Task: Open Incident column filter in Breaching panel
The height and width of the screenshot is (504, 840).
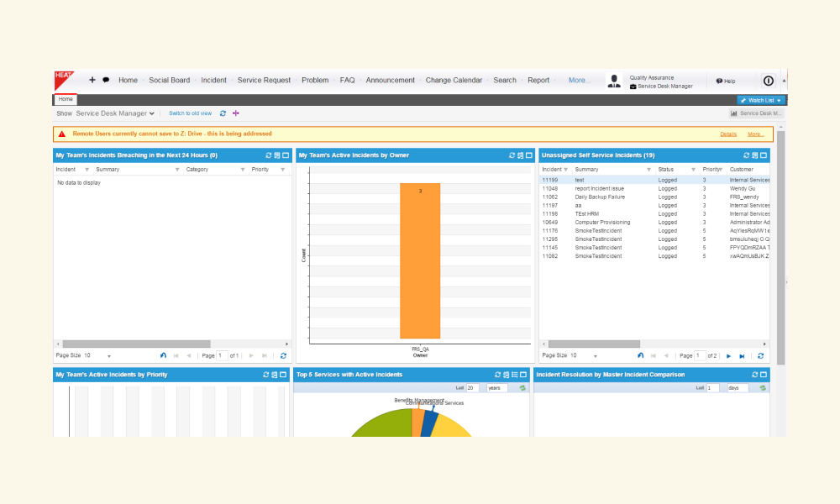Action: 87,170
